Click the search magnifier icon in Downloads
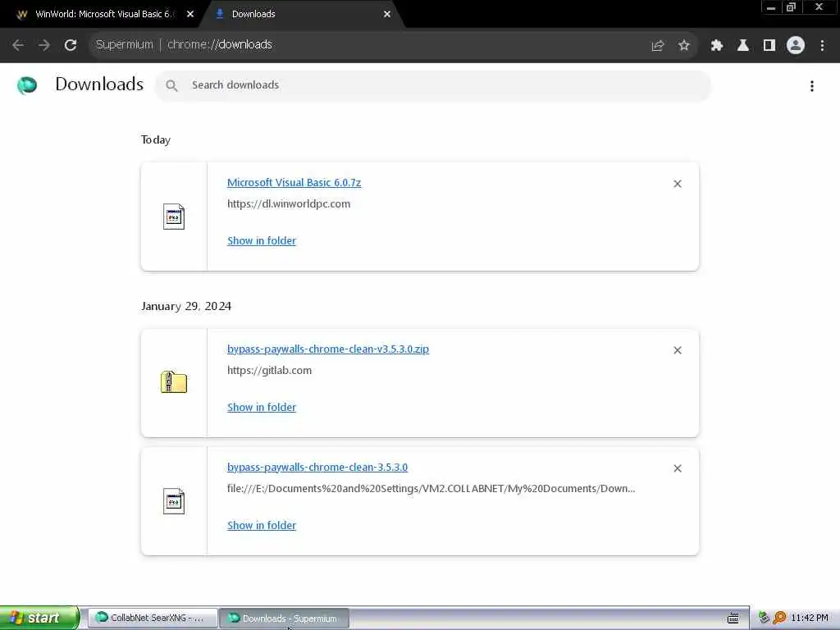This screenshot has height=630, width=840. [171, 85]
